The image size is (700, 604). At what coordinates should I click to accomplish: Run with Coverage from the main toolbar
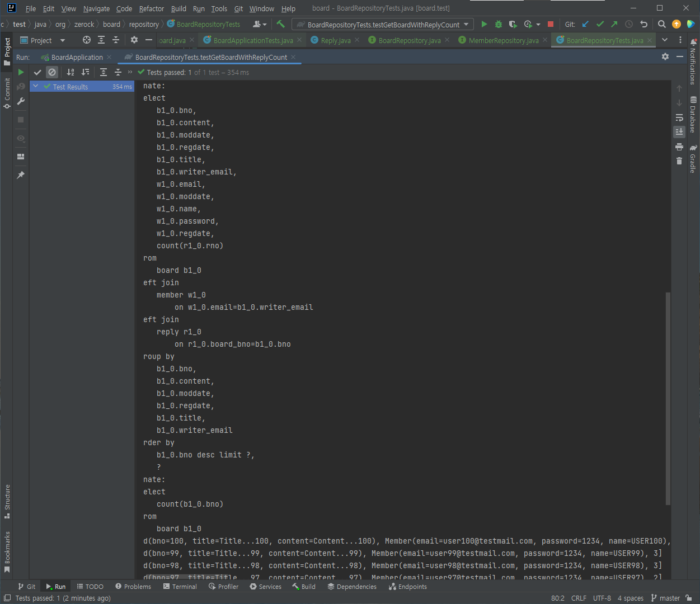513,24
